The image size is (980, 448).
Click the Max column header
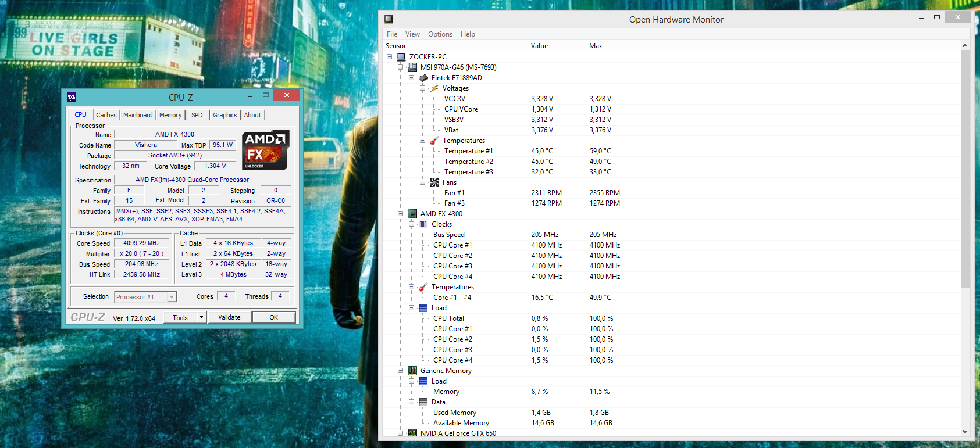coord(615,46)
